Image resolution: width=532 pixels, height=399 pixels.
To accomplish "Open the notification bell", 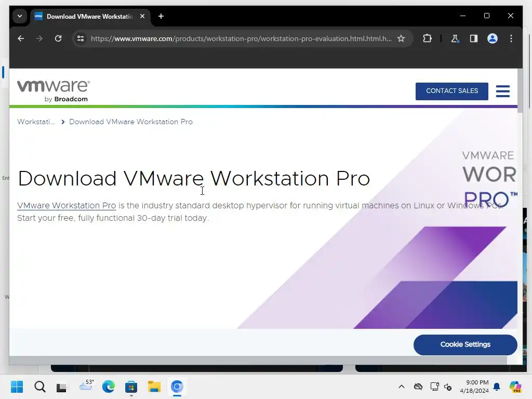I will (x=497, y=387).
